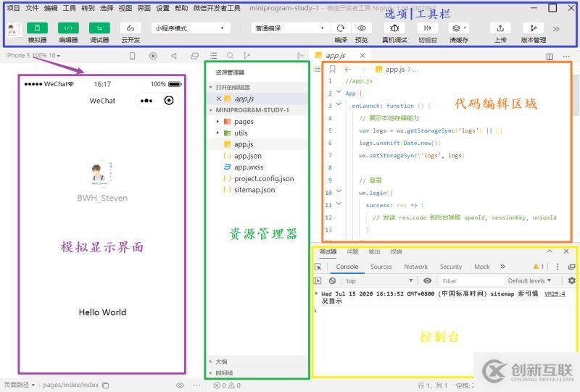The image size is (580, 392).
Task: Switch to the Network tab
Action: coord(415,267)
